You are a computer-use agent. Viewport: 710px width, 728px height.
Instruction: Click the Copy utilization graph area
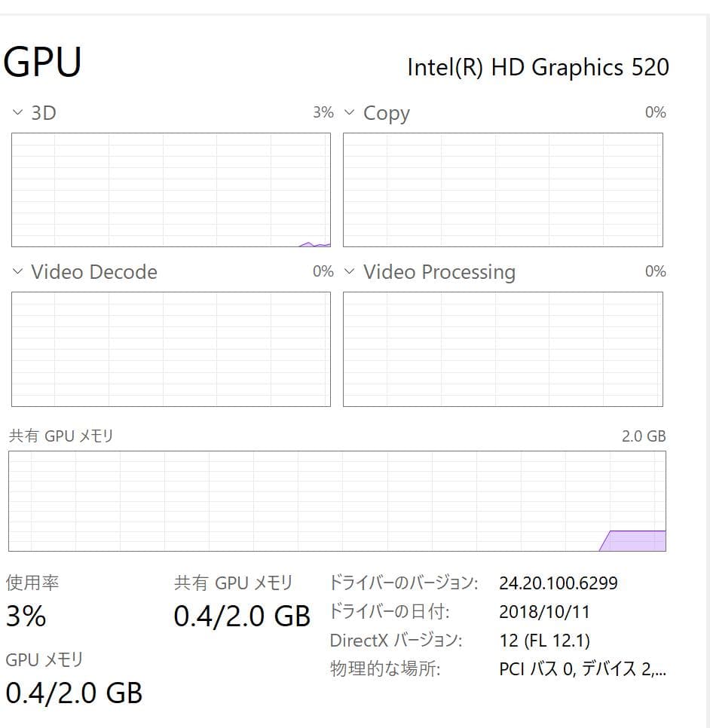(x=503, y=188)
